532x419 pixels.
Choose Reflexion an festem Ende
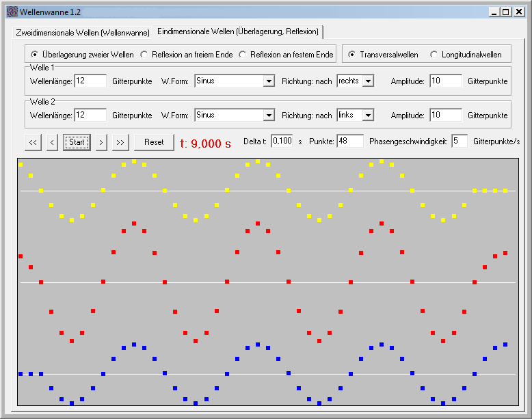click(x=243, y=55)
